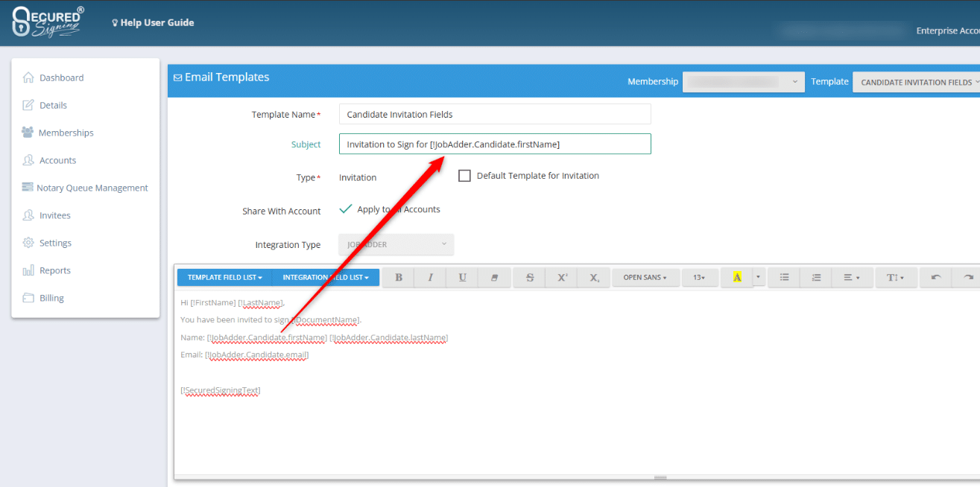Open the font size 13 dropdown
Image resolution: width=980 pixels, height=487 pixels.
pyautogui.click(x=700, y=277)
